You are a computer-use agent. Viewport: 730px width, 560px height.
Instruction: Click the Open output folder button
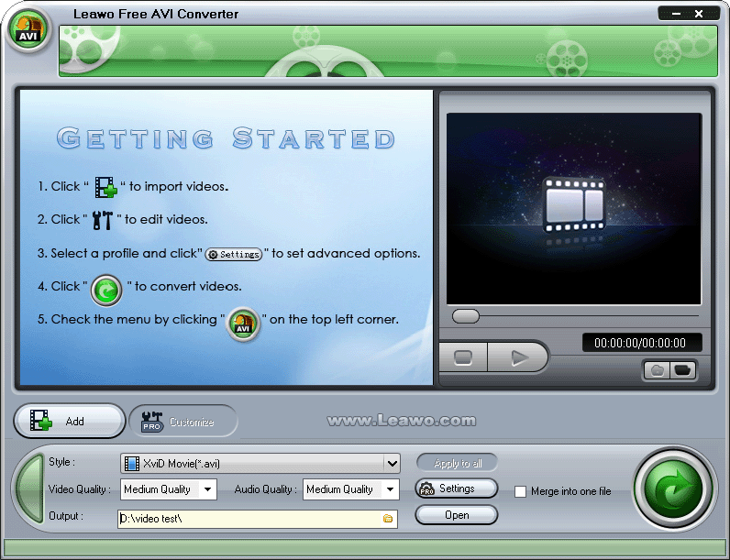pyautogui.click(x=456, y=515)
